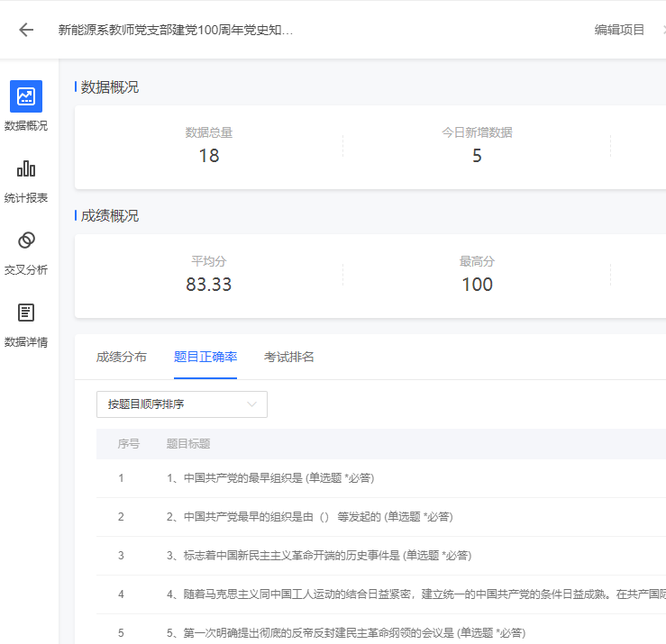Click the 平均分 value 83.33
The image size is (666, 644).
(x=209, y=285)
